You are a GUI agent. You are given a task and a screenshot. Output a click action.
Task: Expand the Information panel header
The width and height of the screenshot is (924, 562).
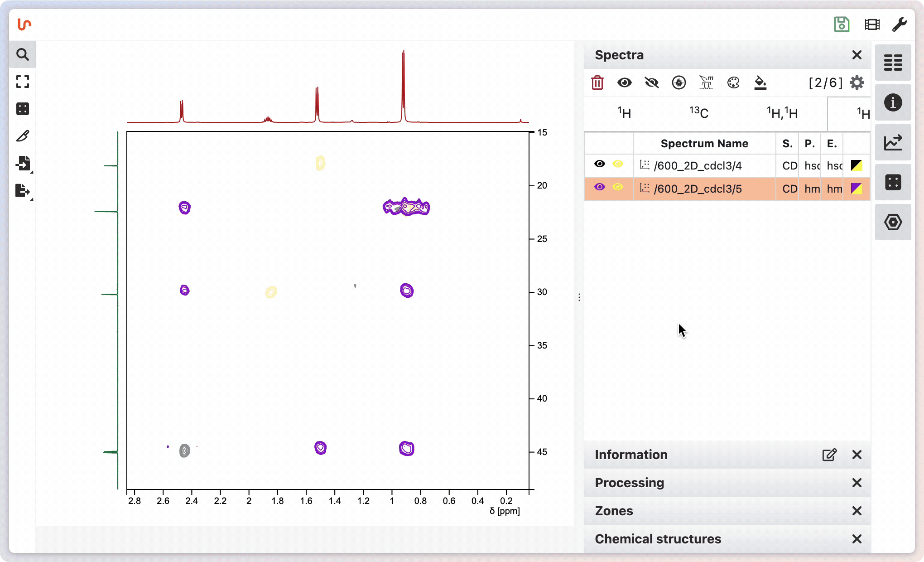[x=631, y=455]
